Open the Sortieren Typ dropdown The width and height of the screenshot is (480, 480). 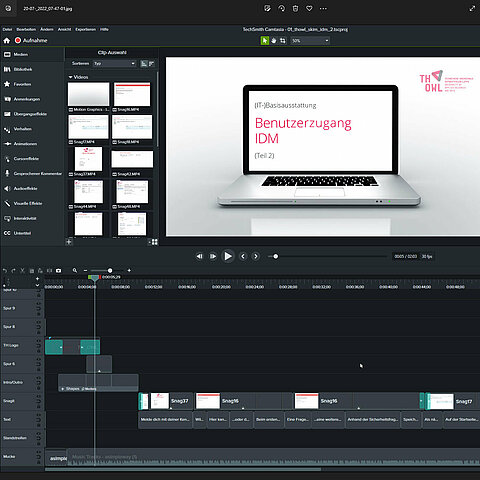(x=114, y=63)
